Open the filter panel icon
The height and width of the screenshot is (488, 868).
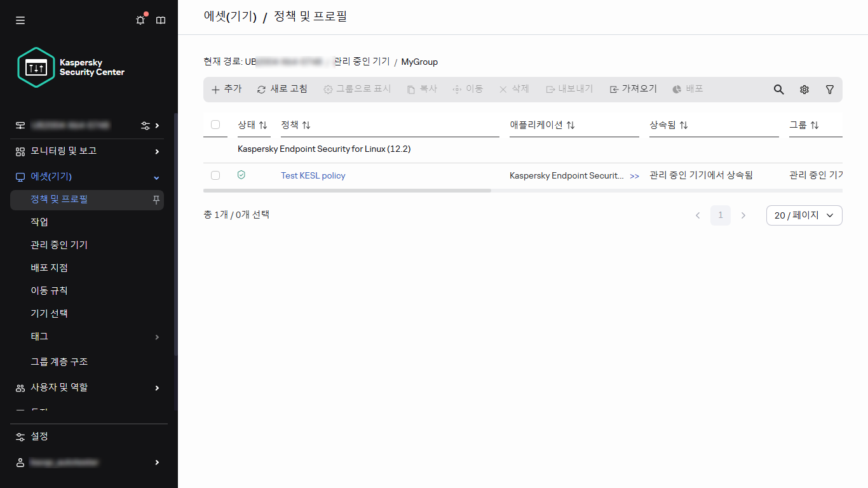click(829, 89)
